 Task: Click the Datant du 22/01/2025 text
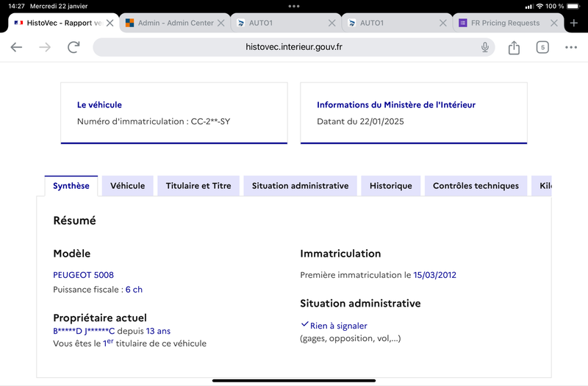point(360,121)
